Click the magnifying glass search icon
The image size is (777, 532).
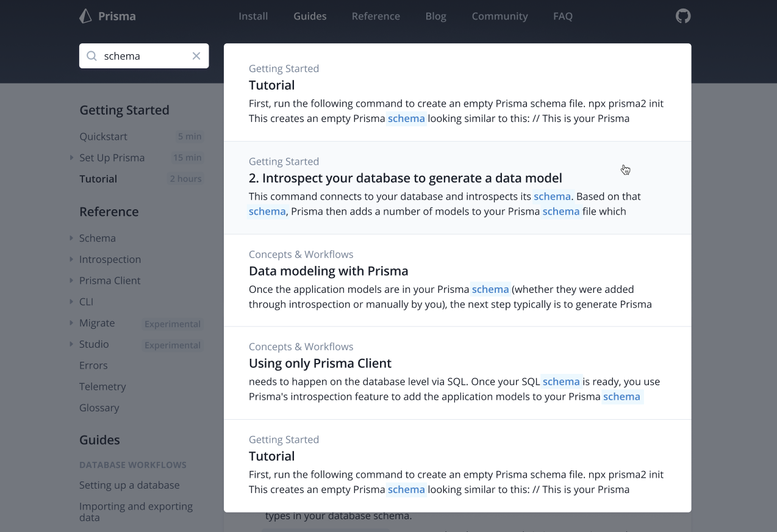(91, 56)
